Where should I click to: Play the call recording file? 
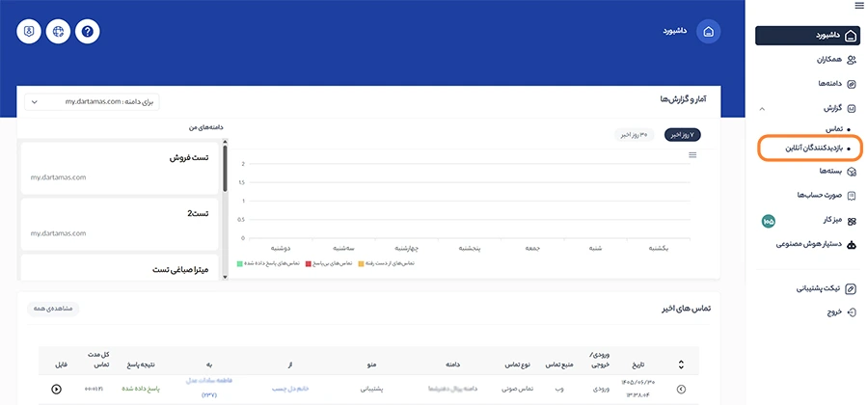56,390
